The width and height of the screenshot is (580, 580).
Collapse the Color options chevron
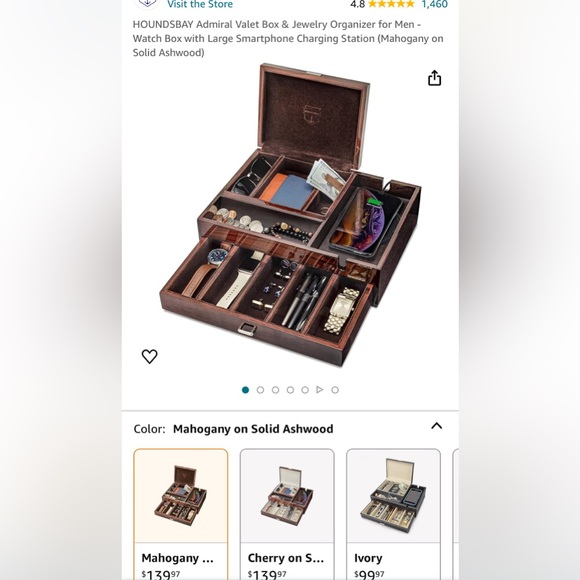(436, 426)
